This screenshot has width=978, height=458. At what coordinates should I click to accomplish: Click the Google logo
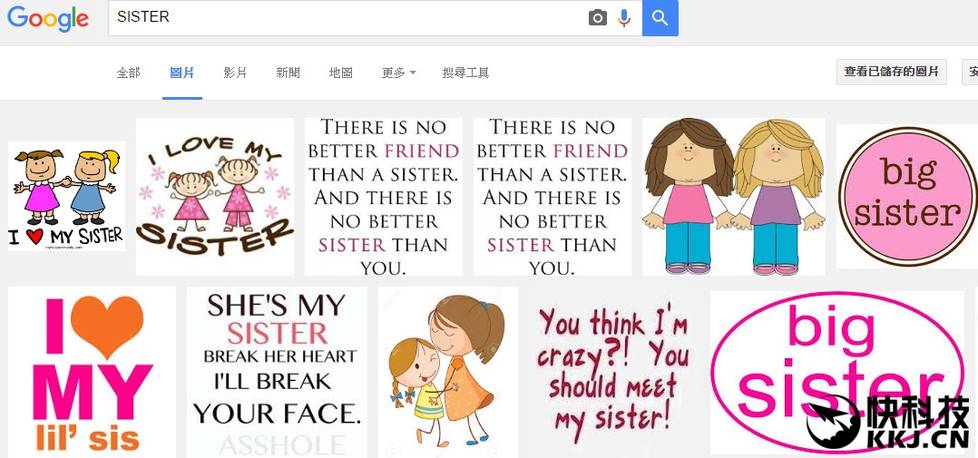coord(48,19)
